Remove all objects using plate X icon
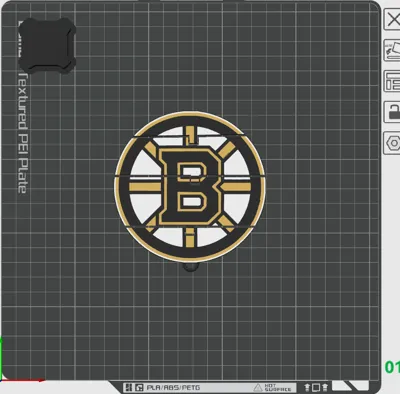 coord(392,20)
